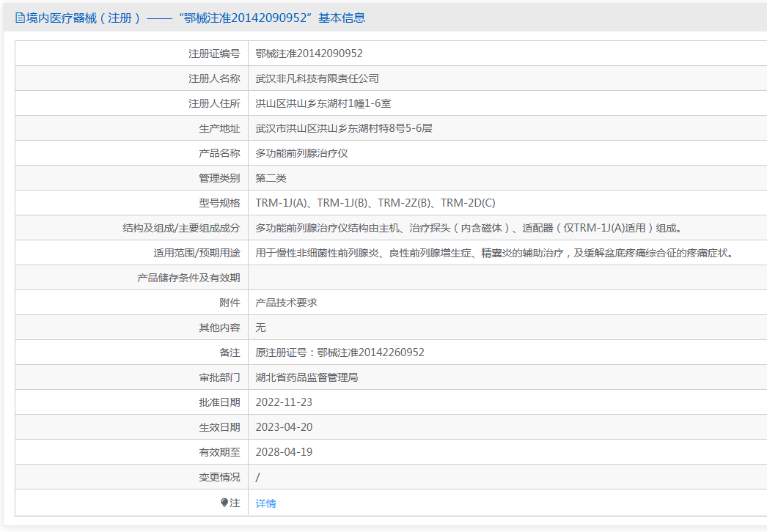Click the 适用范围/预期用途 label

pyautogui.click(x=197, y=253)
